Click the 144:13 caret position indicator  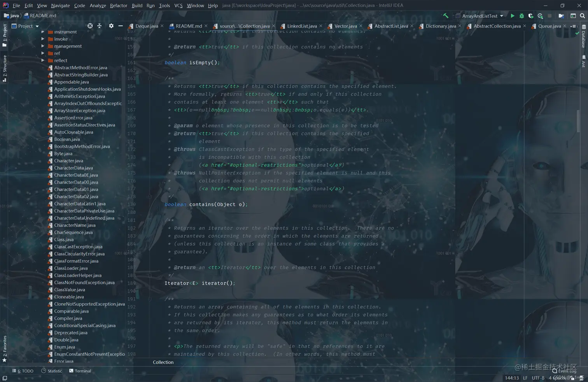512,378
